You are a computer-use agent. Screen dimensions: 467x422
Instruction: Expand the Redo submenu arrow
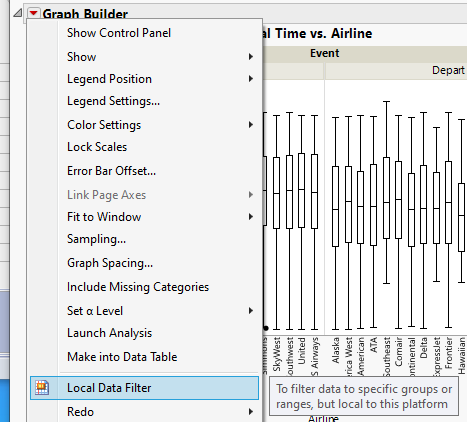click(250, 412)
